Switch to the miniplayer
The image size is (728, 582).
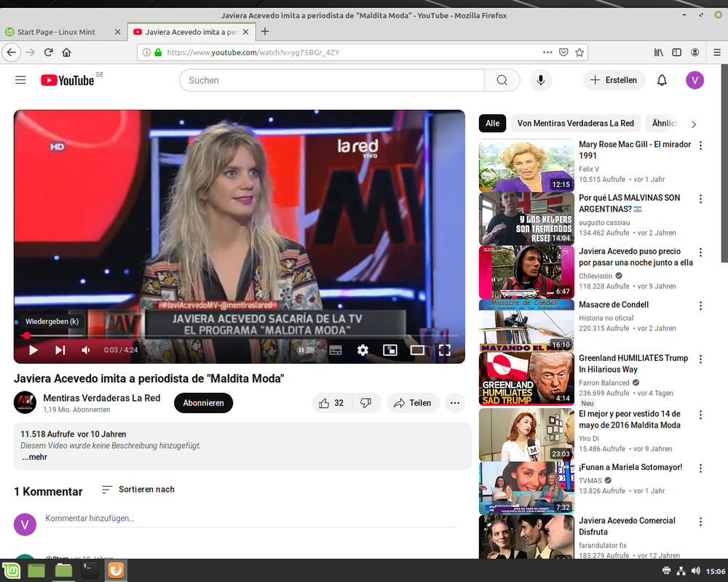pos(390,350)
